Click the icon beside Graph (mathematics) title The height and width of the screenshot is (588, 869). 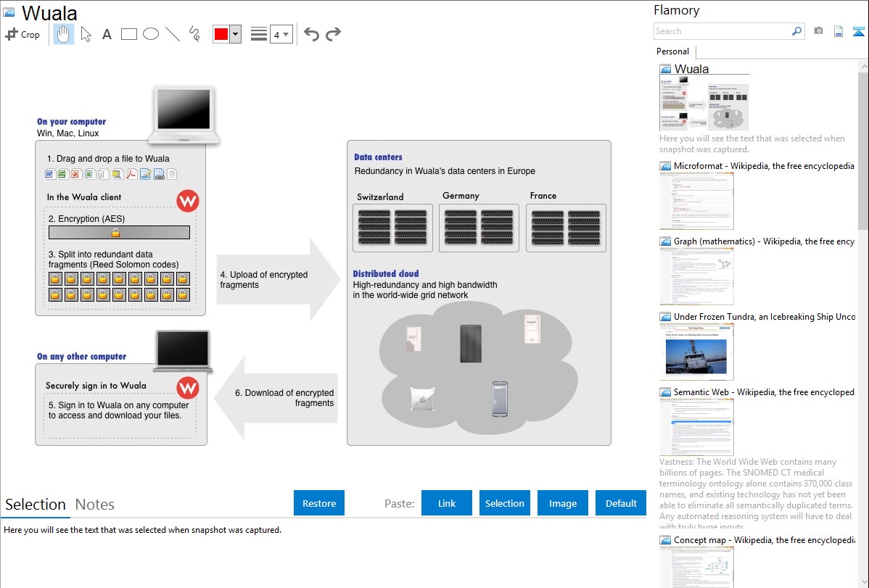[x=665, y=241]
